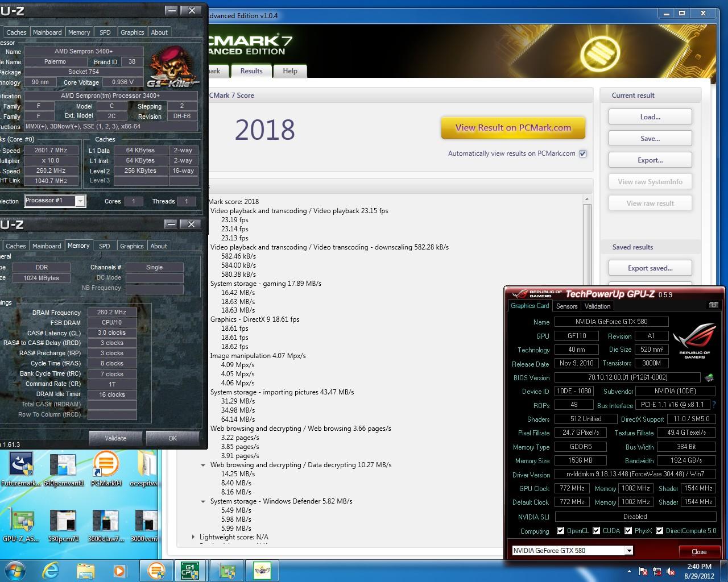Click the OK button in CPU-Z

(x=172, y=438)
